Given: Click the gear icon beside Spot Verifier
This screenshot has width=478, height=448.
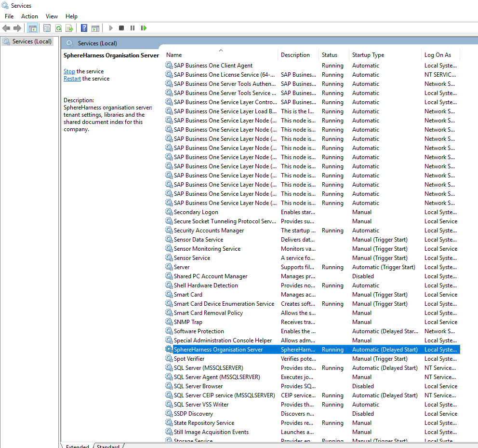Looking at the screenshot, I should 169,358.
